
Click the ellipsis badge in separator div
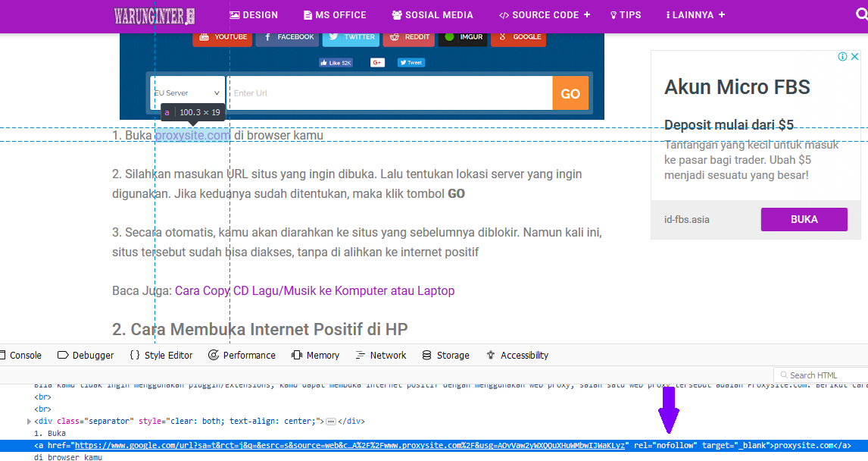[331, 422]
